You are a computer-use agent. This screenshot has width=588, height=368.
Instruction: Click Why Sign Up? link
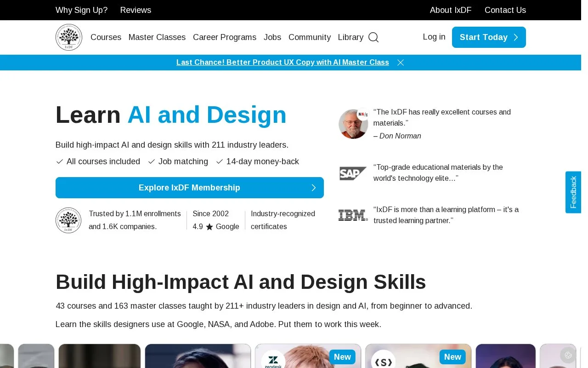(x=81, y=10)
